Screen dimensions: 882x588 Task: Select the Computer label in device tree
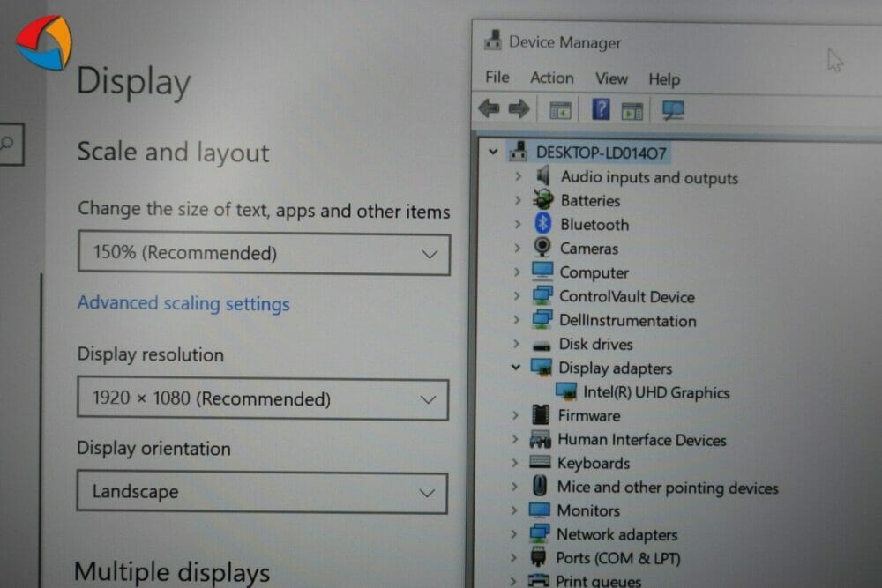tap(594, 272)
